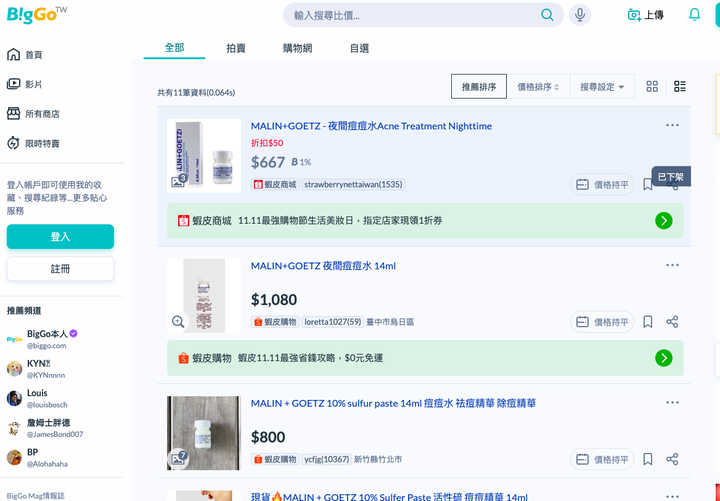Open Louis channel
Screen dimensions: 720x501
(38, 398)
